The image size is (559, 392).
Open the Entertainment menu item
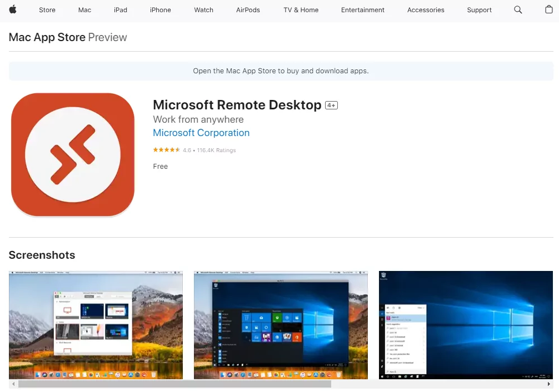[x=362, y=10]
